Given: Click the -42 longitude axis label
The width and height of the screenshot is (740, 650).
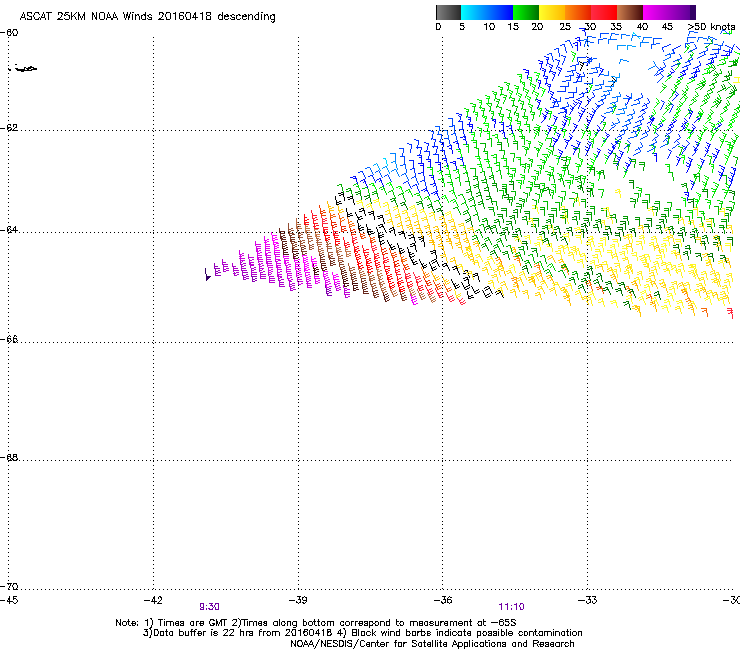Looking at the screenshot, I should point(153,600).
